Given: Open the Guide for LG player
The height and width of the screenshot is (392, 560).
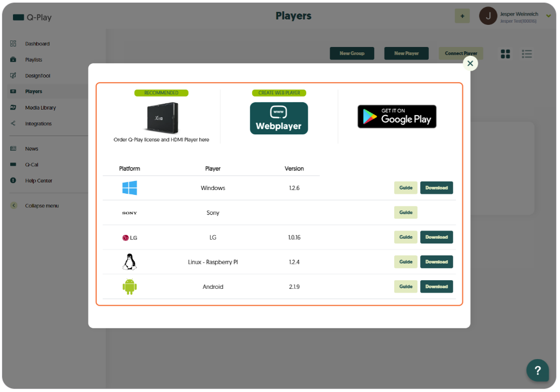Looking at the screenshot, I should pos(406,237).
